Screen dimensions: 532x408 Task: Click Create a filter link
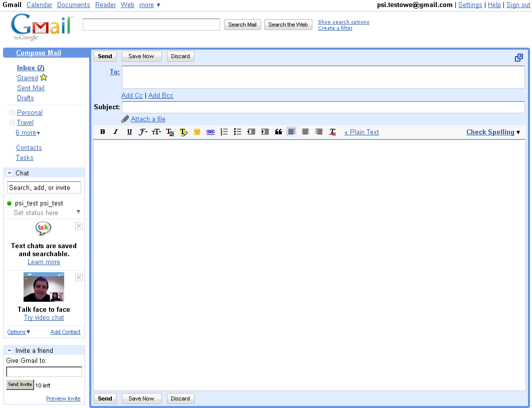click(x=335, y=28)
